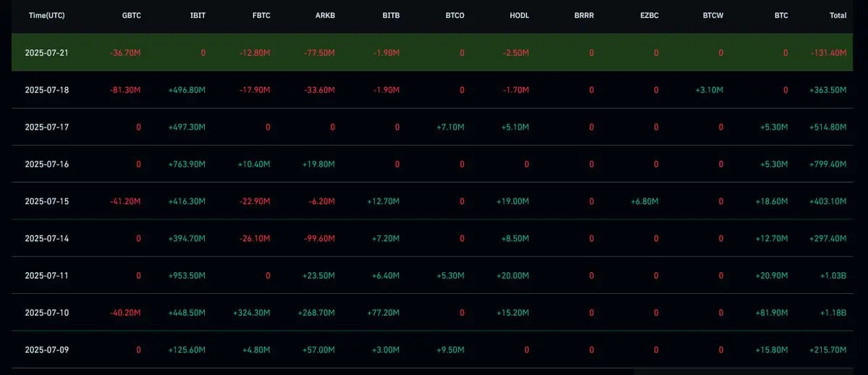The height and width of the screenshot is (375, 868).
Task: Select the +363.50M total value
Action: pos(827,90)
